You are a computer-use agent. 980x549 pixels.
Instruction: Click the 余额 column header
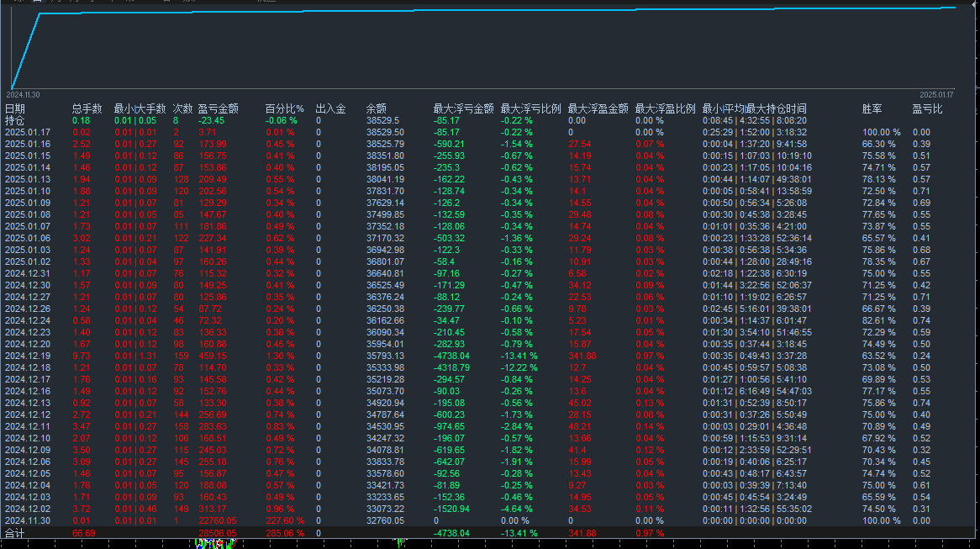377,108
